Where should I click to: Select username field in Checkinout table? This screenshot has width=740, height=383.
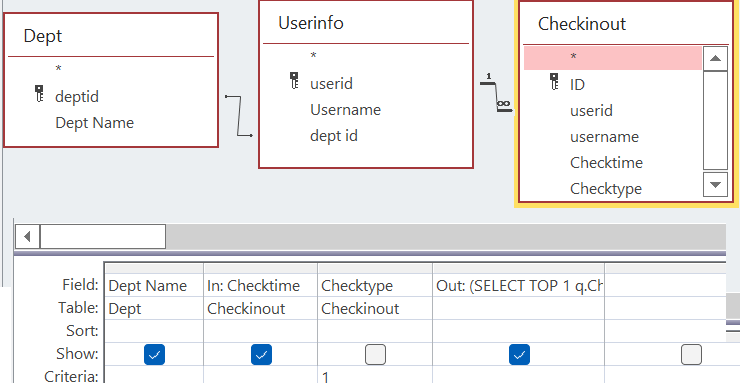(604, 137)
